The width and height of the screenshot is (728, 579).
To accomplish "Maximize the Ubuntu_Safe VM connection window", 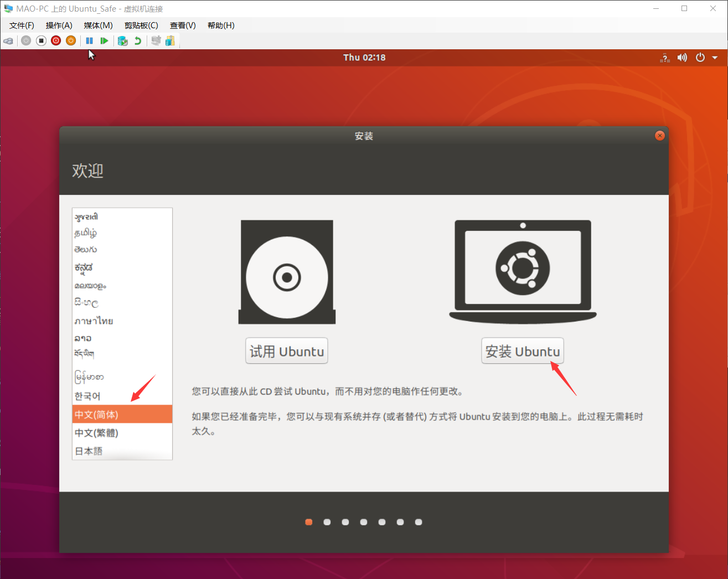I will click(684, 8).
